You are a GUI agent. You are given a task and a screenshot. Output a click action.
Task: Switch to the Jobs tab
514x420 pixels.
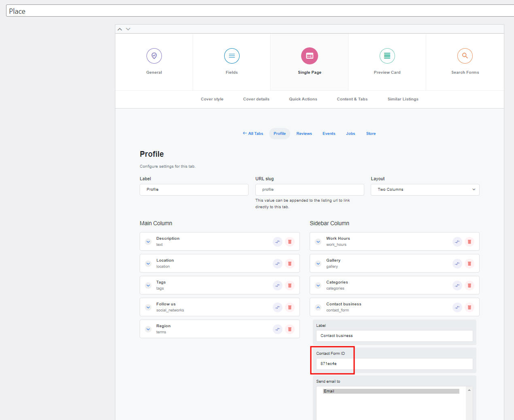pyautogui.click(x=350, y=134)
